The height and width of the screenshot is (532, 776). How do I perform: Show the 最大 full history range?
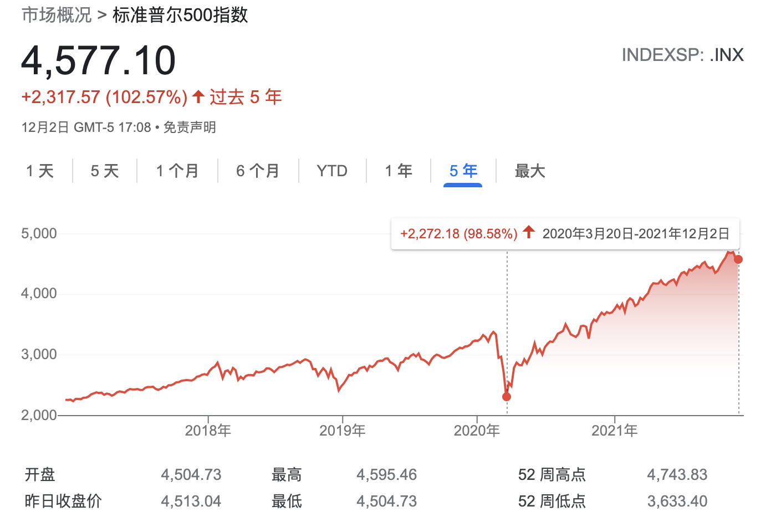click(530, 171)
